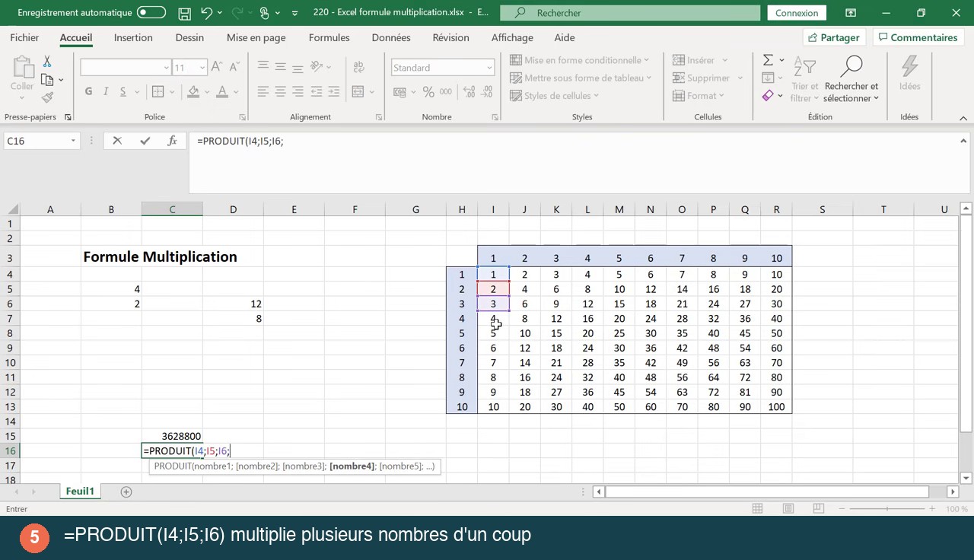
Task: Undo the last action
Action: pyautogui.click(x=206, y=13)
